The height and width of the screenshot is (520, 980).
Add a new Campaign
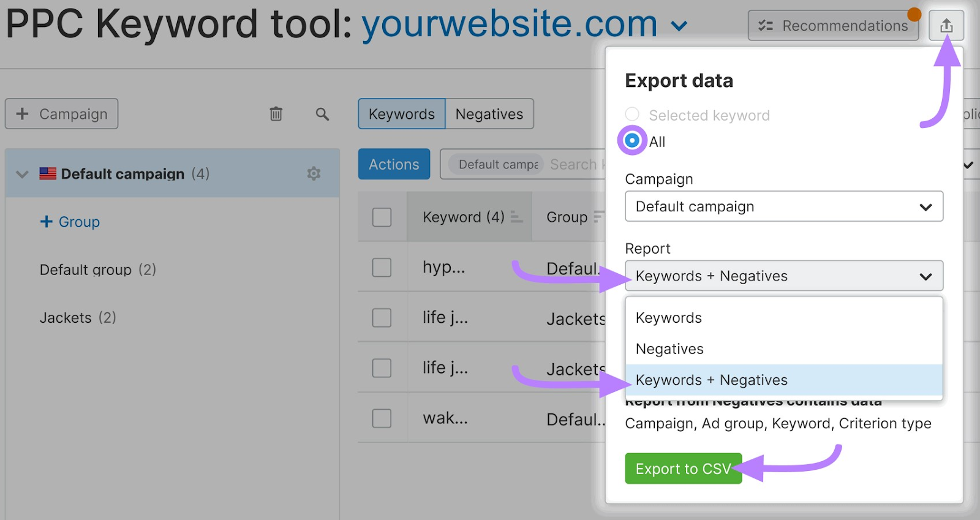pyautogui.click(x=61, y=114)
